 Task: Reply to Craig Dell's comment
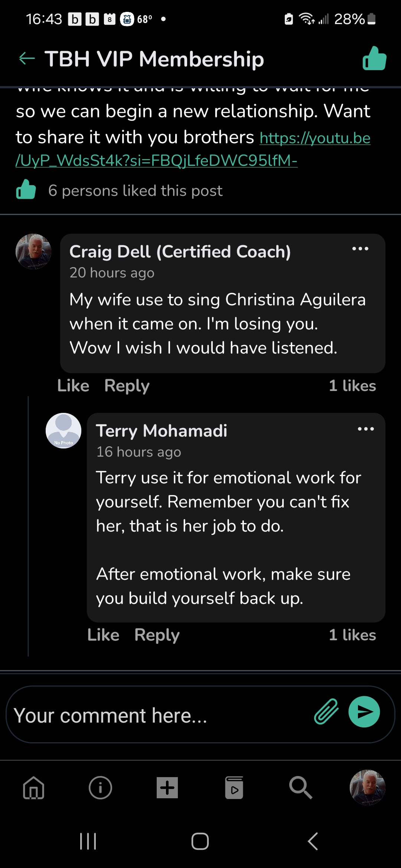coord(127,386)
